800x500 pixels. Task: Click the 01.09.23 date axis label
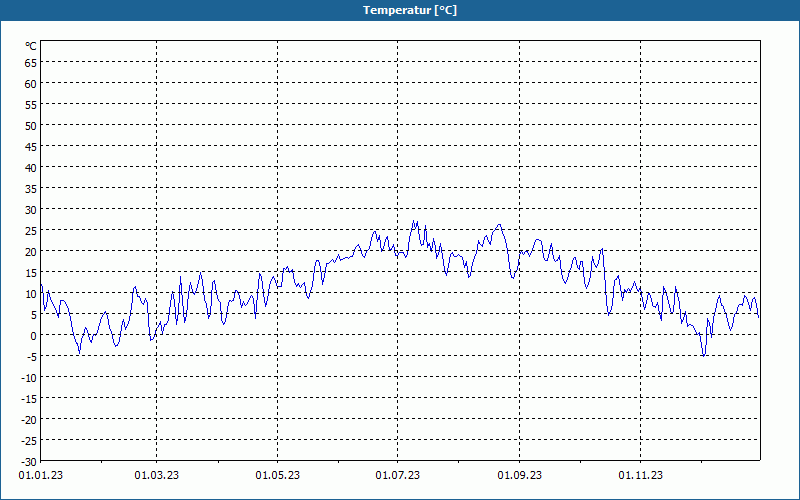[x=519, y=476]
